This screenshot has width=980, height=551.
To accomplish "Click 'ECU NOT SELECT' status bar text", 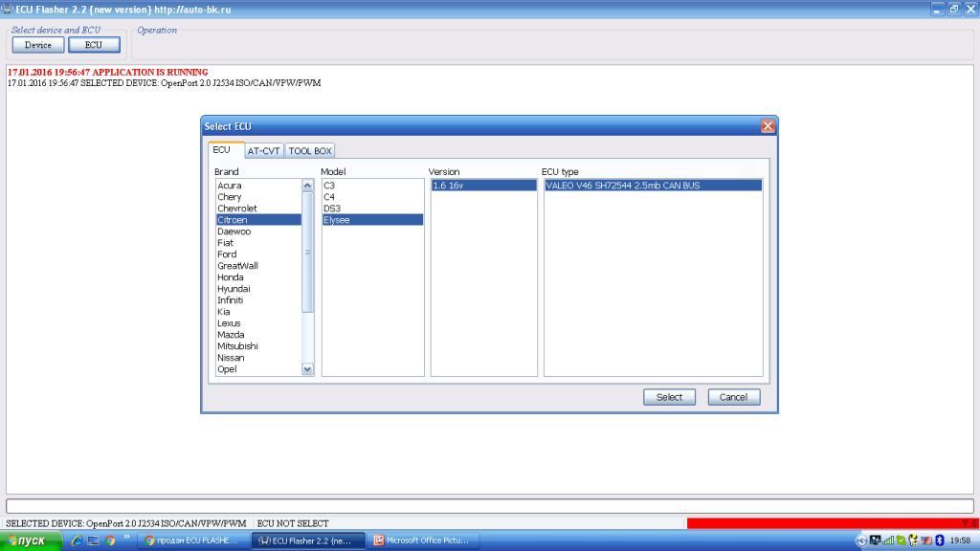I will (293, 523).
